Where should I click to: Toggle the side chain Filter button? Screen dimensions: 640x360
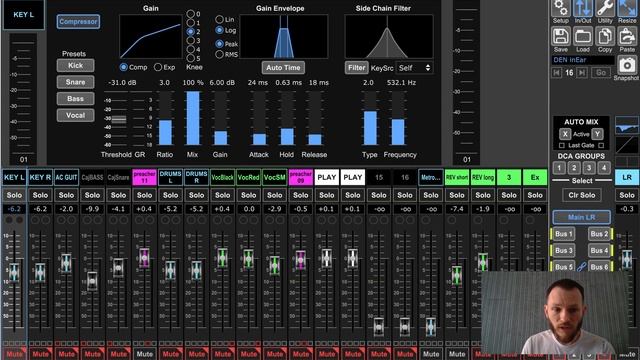tap(356, 68)
